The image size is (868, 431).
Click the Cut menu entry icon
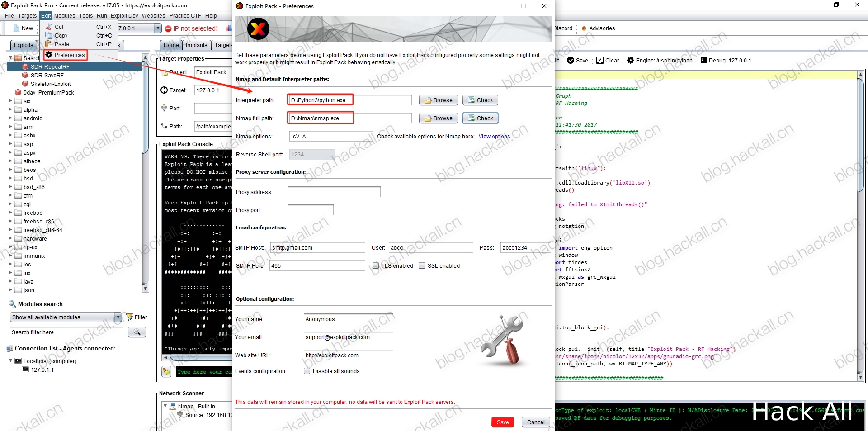(x=49, y=27)
